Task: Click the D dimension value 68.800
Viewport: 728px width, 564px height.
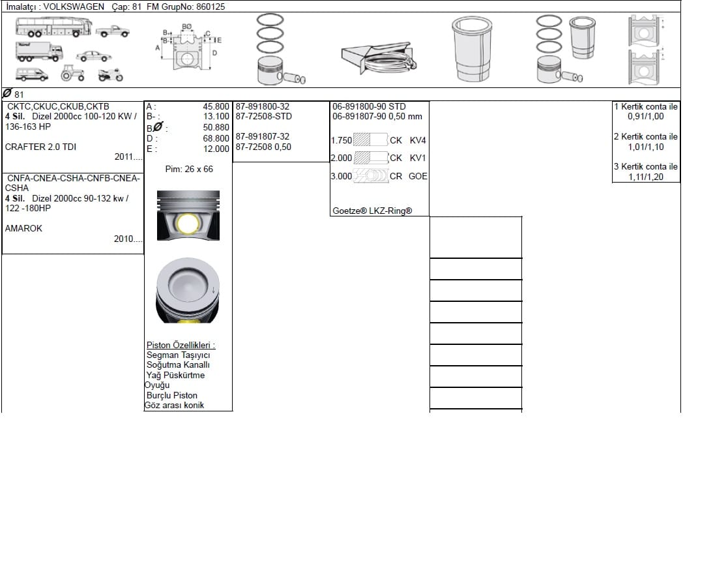Action: [216, 138]
